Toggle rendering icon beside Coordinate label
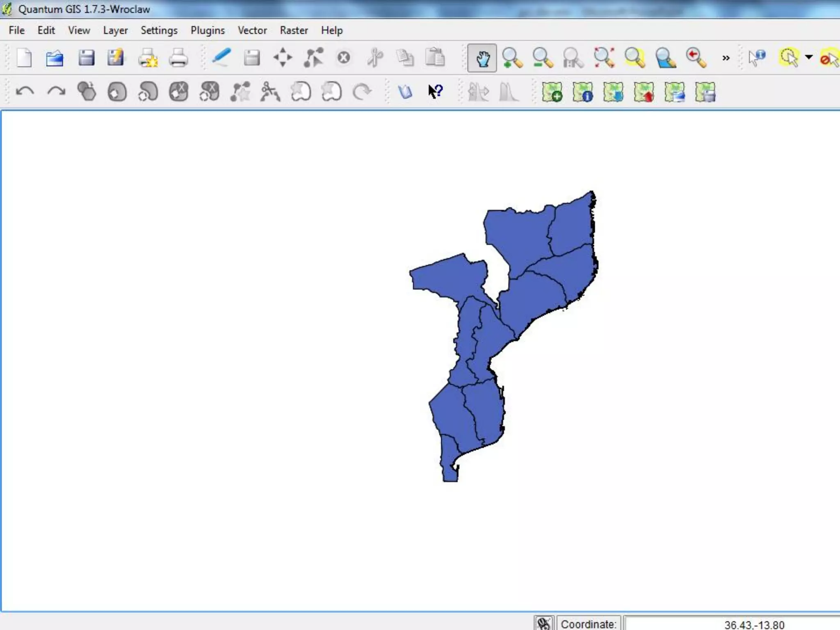Screen dimensions: 840x630 point(543,623)
